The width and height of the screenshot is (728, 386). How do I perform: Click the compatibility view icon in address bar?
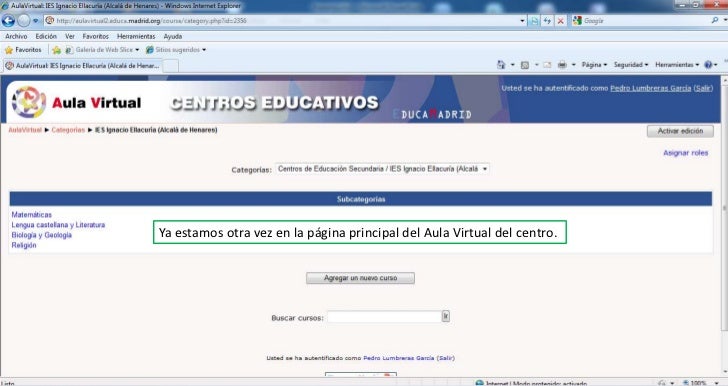tap(534, 21)
